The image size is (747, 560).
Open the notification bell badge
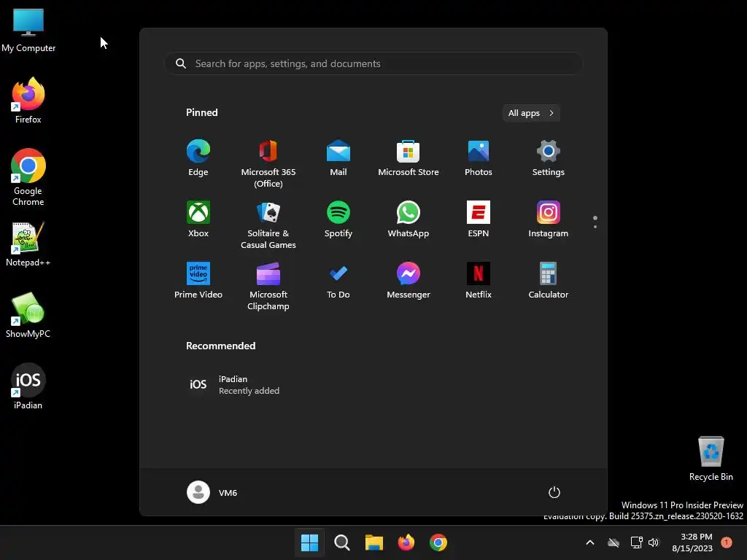(x=727, y=542)
